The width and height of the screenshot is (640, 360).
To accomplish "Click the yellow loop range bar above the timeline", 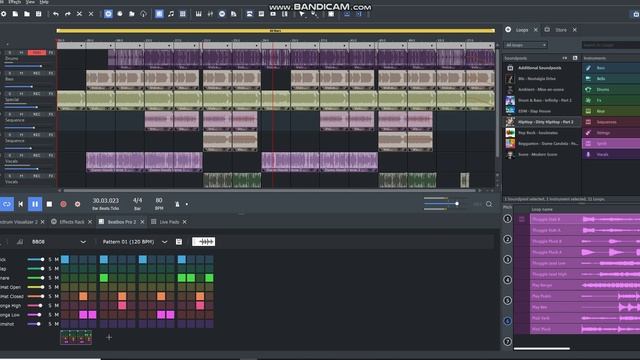I will tap(276, 31).
